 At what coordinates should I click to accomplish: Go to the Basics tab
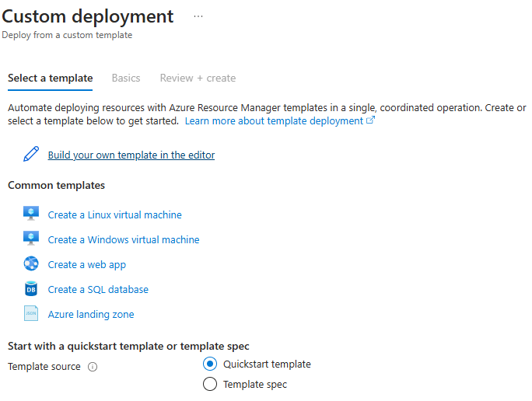coord(126,78)
